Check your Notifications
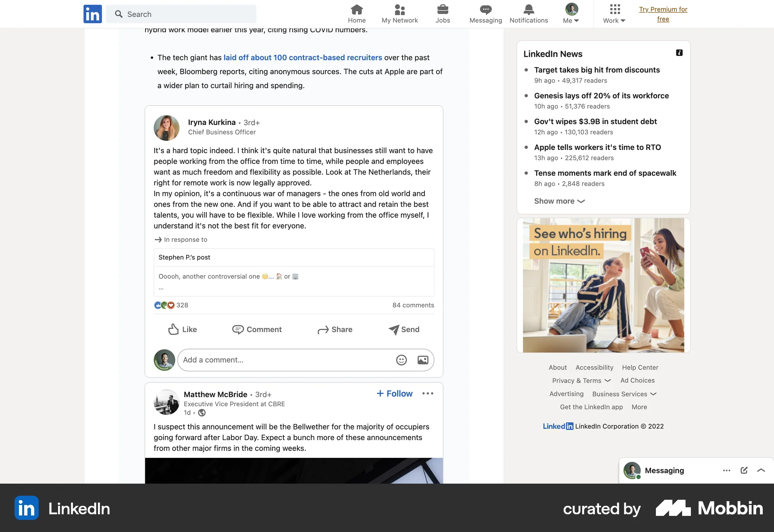The width and height of the screenshot is (774, 532). pos(528,14)
